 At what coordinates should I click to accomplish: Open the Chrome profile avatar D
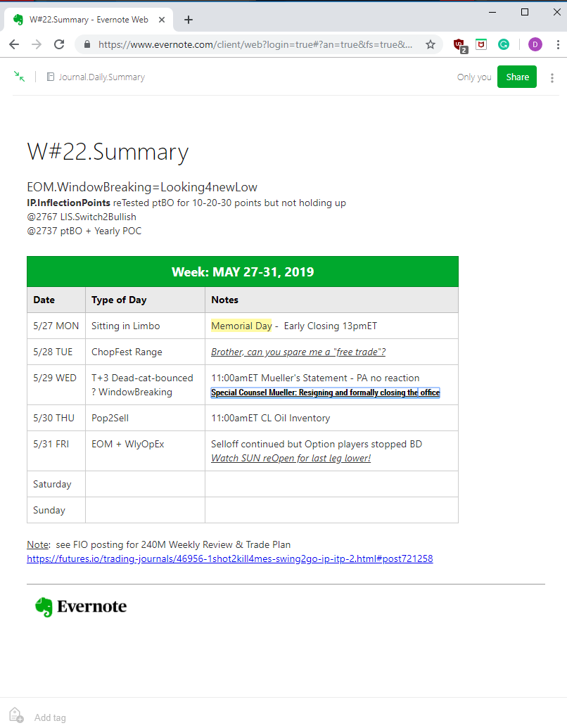click(535, 44)
